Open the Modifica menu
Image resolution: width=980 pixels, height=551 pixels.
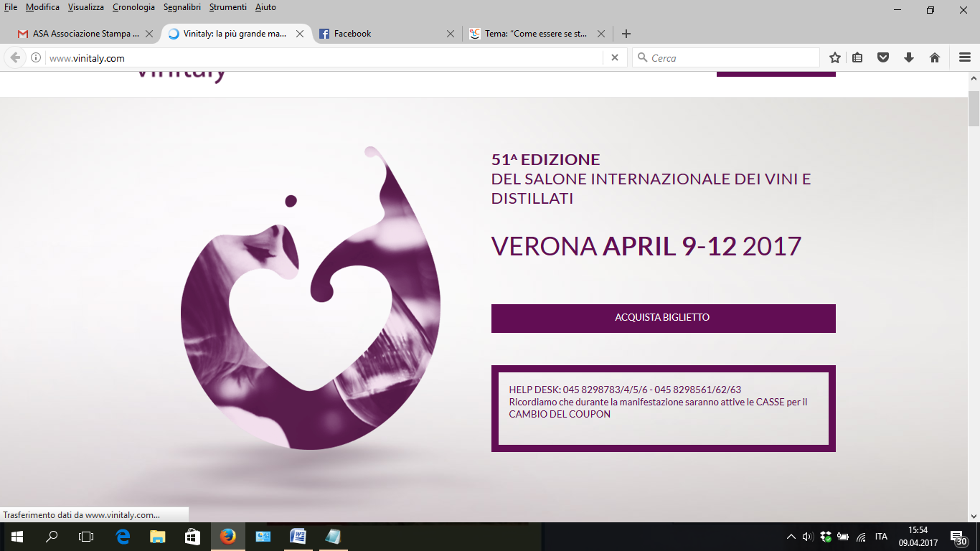(x=42, y=7)
